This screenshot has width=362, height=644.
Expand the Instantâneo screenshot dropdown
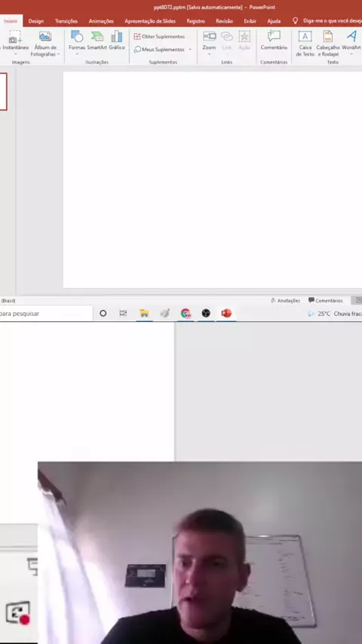(x=16, y=54)
